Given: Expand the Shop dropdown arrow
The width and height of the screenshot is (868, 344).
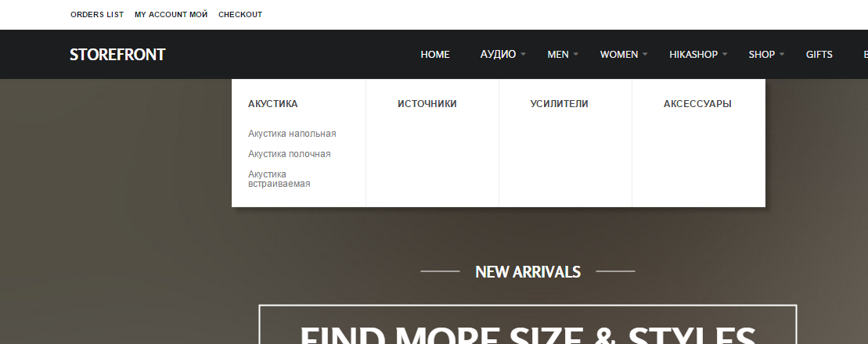Looking at the screenshot, I should point(782,54).
